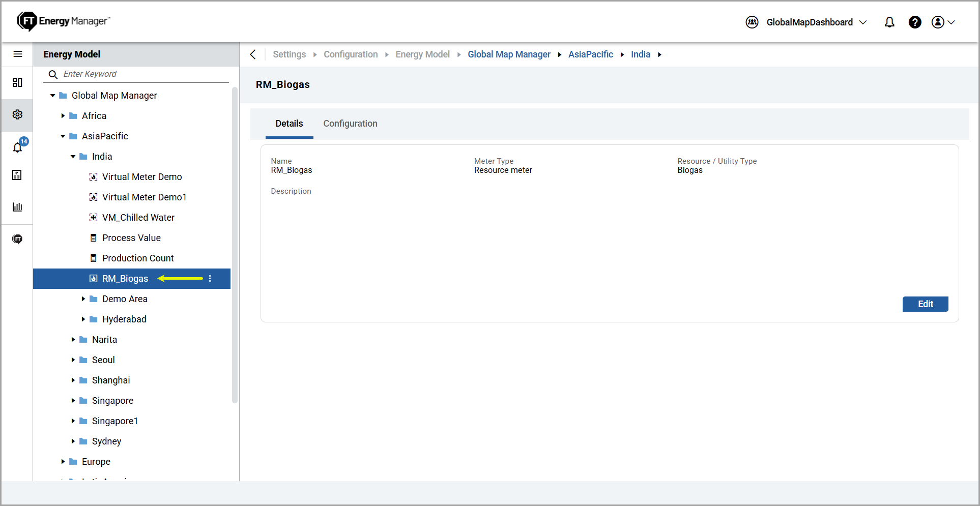Viewport: 980px width, 506px height.
Task: Select Process Value in tree
Action: 131,238
